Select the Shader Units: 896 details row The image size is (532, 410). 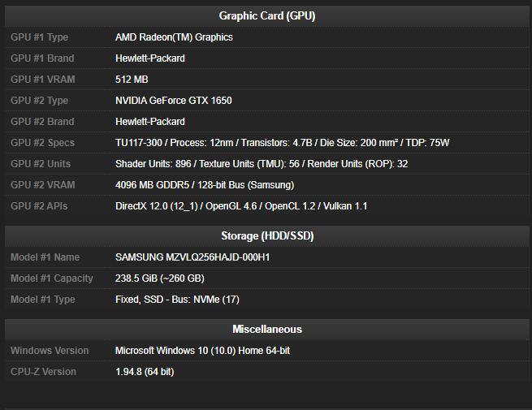point(262,164)
